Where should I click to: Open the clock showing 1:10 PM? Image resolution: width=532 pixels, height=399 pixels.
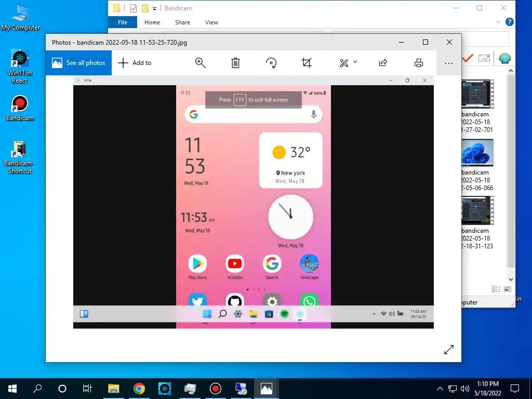[x=488, y=389]
